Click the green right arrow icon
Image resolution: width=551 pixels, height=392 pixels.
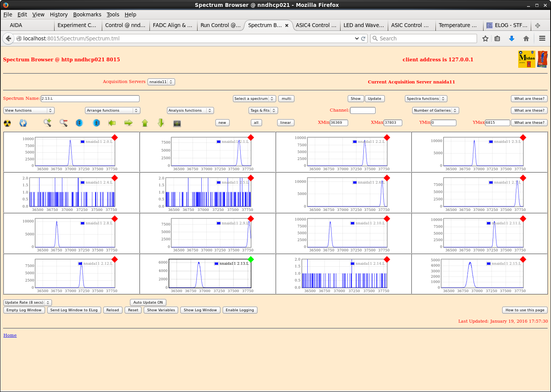click(x=129, y=123)
